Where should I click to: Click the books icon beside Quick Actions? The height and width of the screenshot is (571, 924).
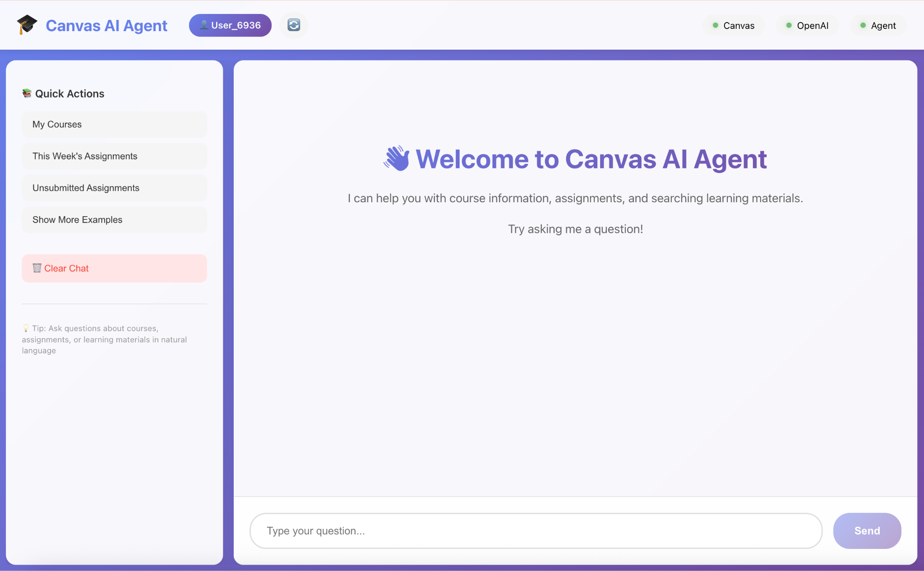[x=27, y=93]
